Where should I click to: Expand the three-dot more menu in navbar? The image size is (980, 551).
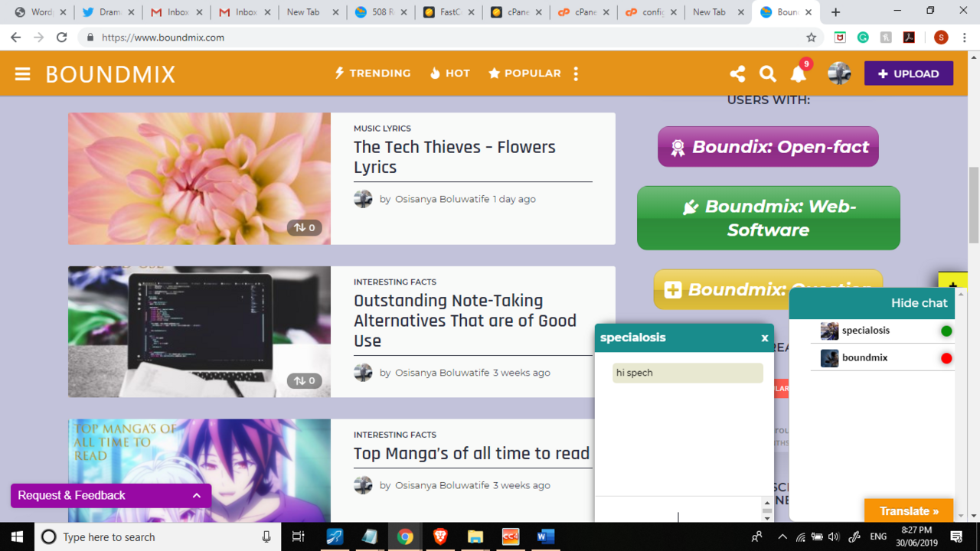[576, 73]
